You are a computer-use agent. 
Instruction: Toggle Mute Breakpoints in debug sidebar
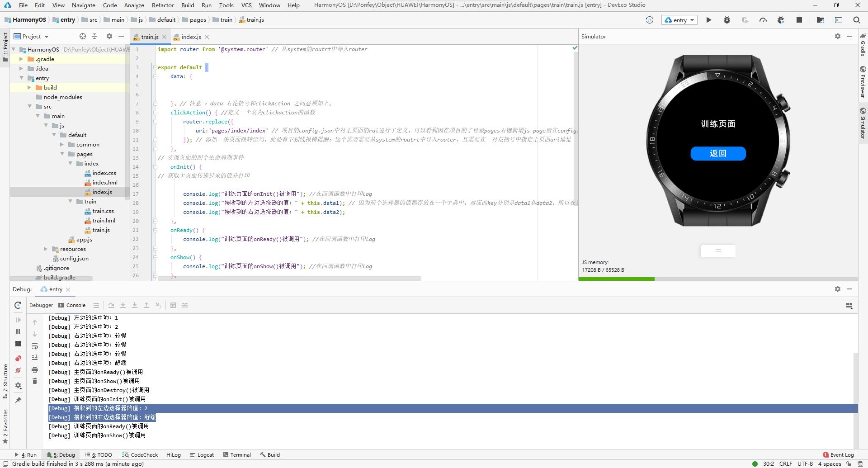click(18, 370)
